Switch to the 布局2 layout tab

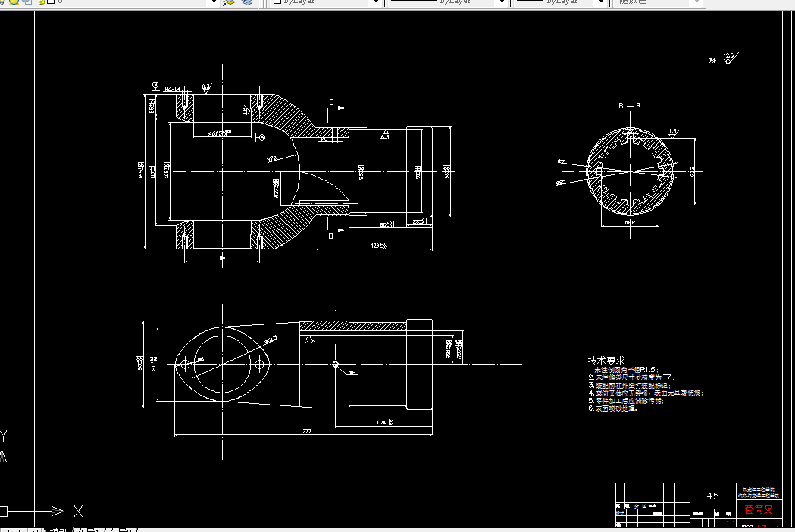pyautogui.click(x=121, y=530)
